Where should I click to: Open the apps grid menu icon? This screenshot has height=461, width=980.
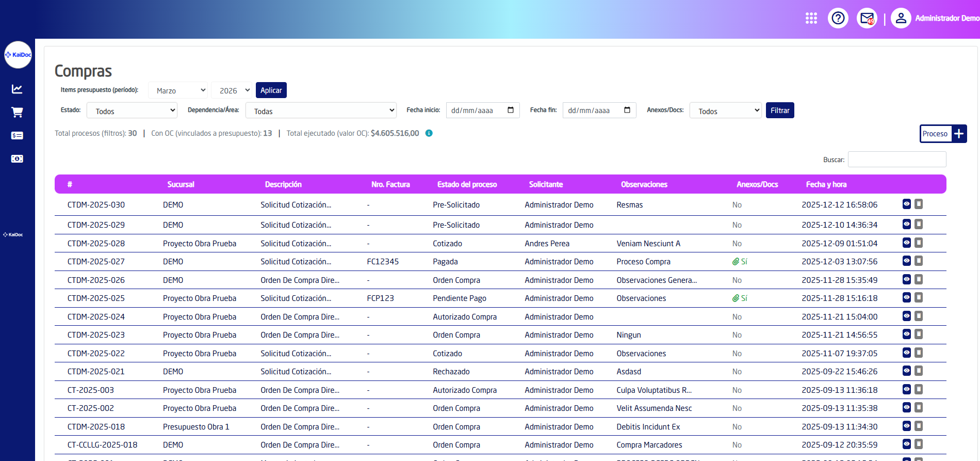pos(811,19)
